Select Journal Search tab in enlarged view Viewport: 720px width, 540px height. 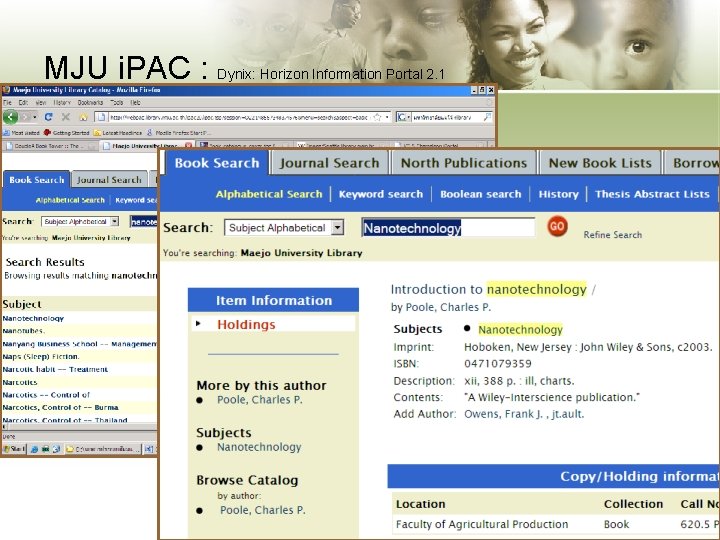tap(329, 163)
